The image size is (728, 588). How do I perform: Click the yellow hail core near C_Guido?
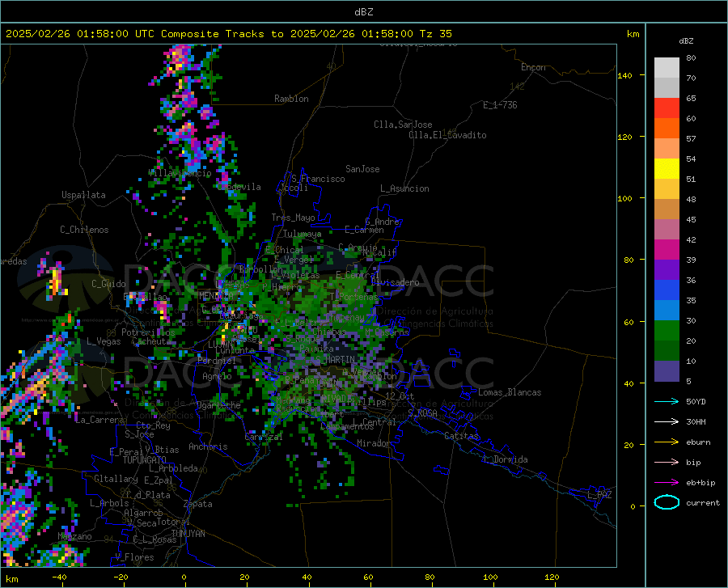point(56,281)
